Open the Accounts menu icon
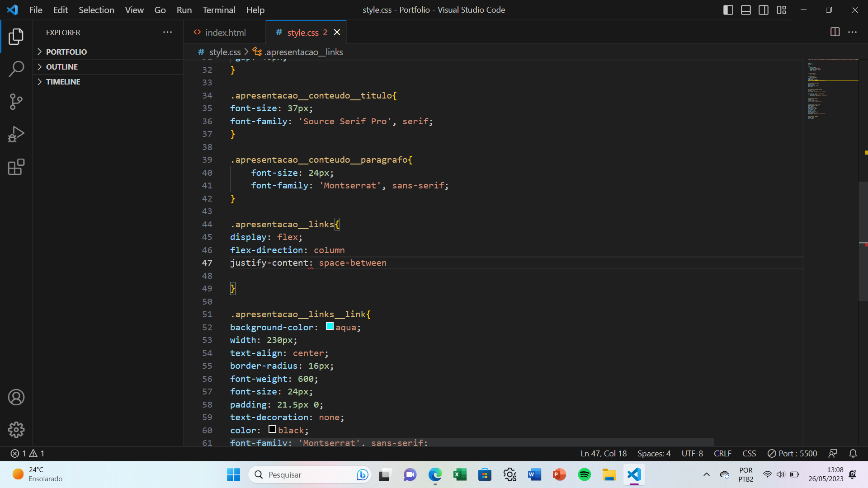Screen dimensions: 868x488 pos(16,397)
